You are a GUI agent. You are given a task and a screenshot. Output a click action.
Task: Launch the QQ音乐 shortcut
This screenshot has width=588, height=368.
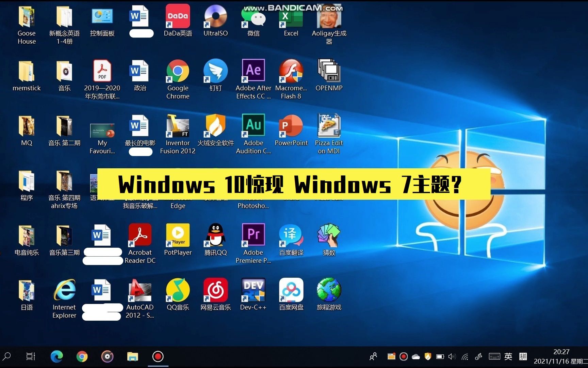pos(178,295)
